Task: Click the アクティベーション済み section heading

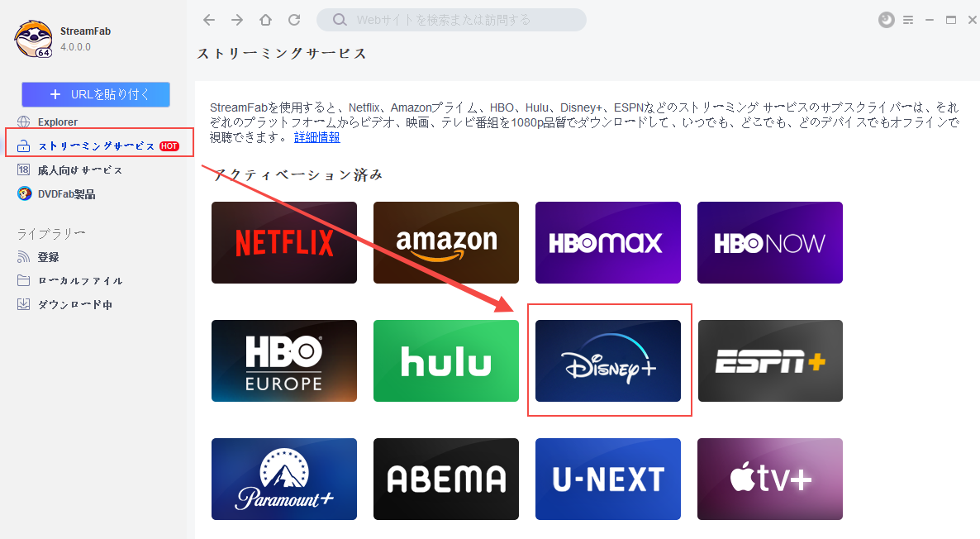Action: [x=297, y=174]
